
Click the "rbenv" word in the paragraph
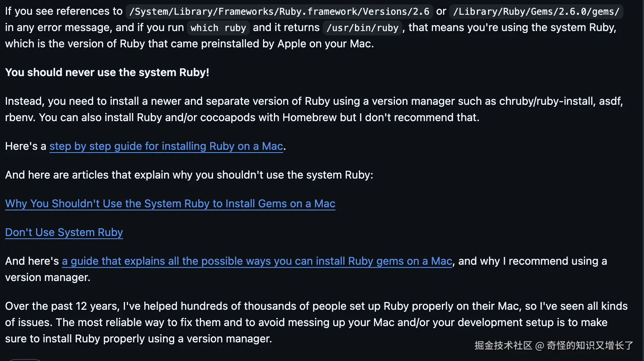coord(19,118)
